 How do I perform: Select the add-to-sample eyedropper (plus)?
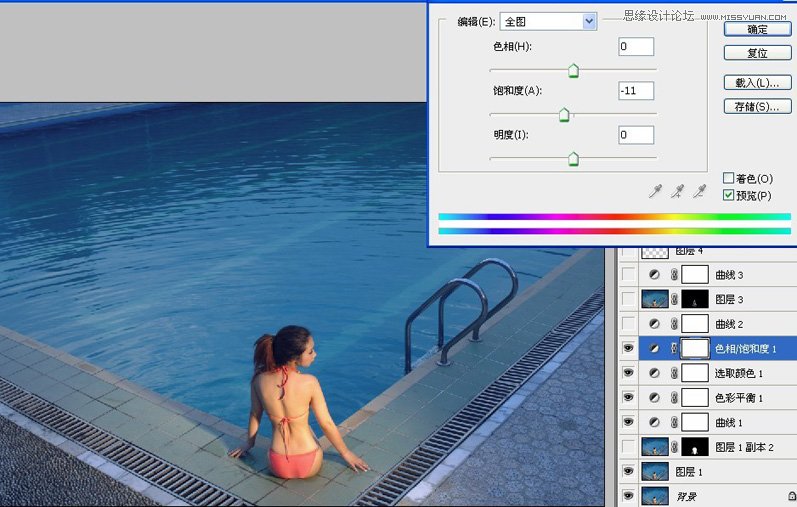pyautogui.click(x=678, y=191)
